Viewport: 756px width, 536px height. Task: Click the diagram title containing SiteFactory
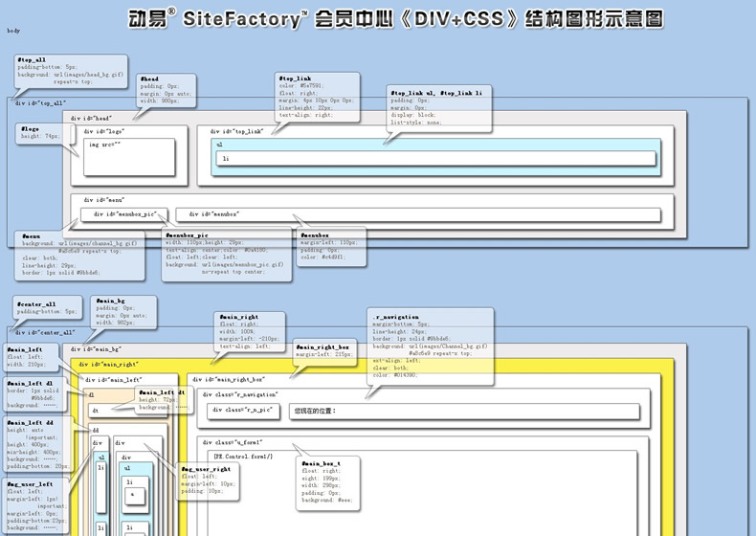[395, 18]
